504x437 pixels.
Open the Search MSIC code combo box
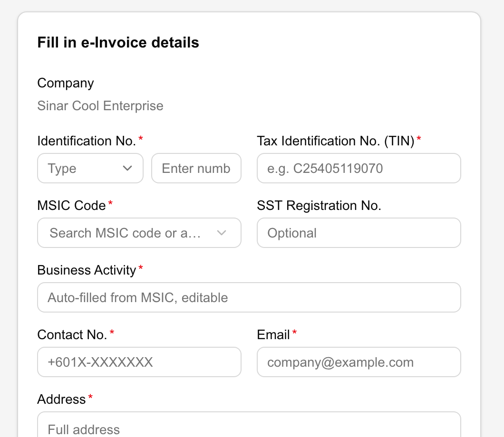139,233
